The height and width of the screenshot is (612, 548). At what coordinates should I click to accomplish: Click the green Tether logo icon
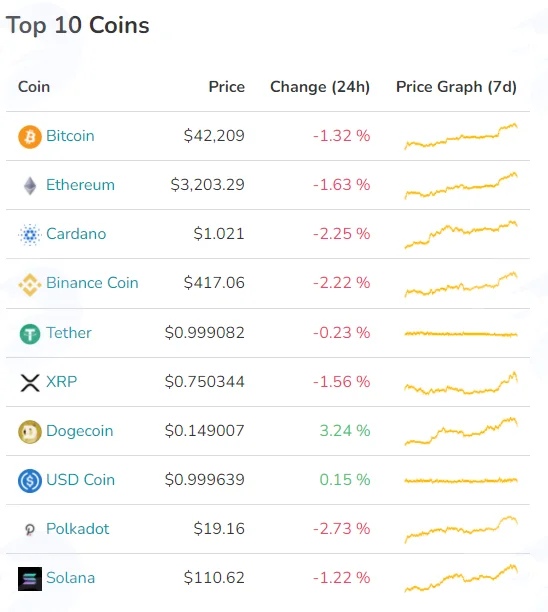30,334
